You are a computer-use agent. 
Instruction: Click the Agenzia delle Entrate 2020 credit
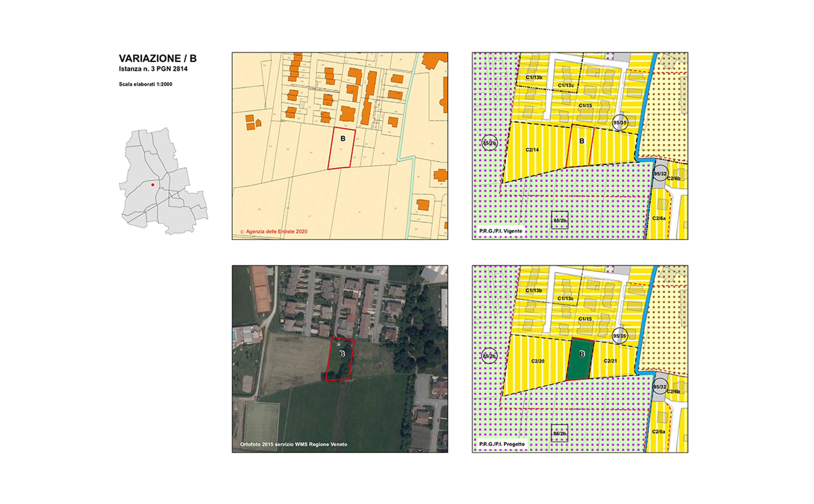(x=274, y=231)
